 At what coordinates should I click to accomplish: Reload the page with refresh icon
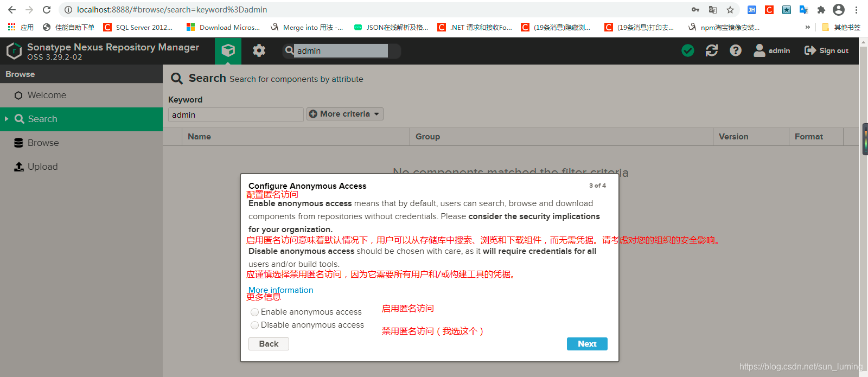click(47, 10)
